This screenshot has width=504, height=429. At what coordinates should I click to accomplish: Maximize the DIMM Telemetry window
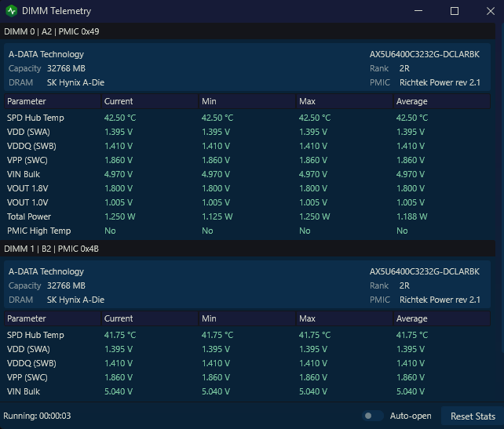click(455, 11)
